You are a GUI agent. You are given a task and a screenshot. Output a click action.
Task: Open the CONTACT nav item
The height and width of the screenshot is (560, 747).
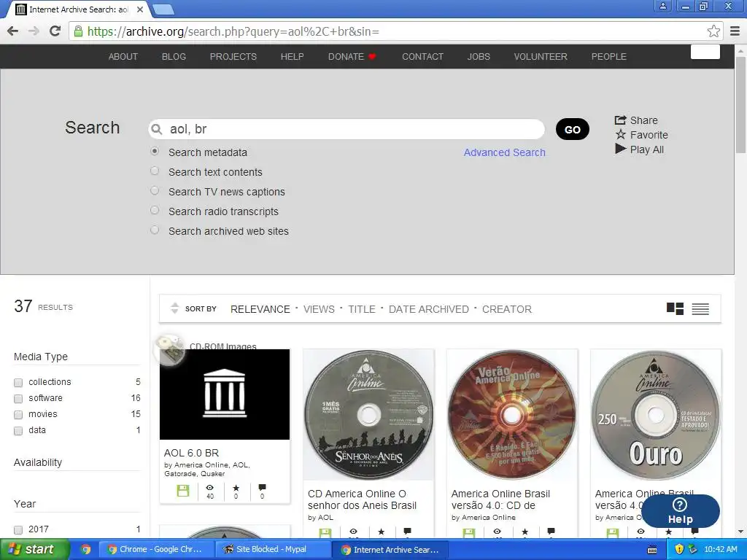pos(422,56)
